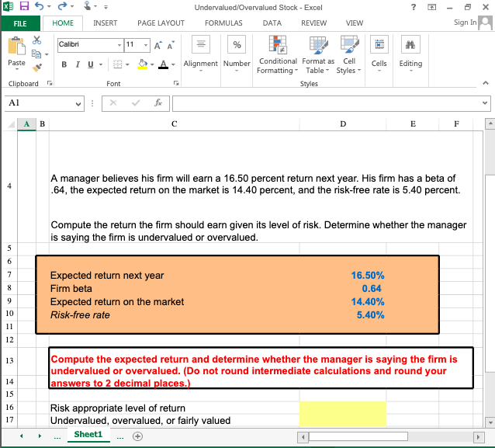
Task: Open the Cells group
Action: pyautogui.click(x=379, y=53)
